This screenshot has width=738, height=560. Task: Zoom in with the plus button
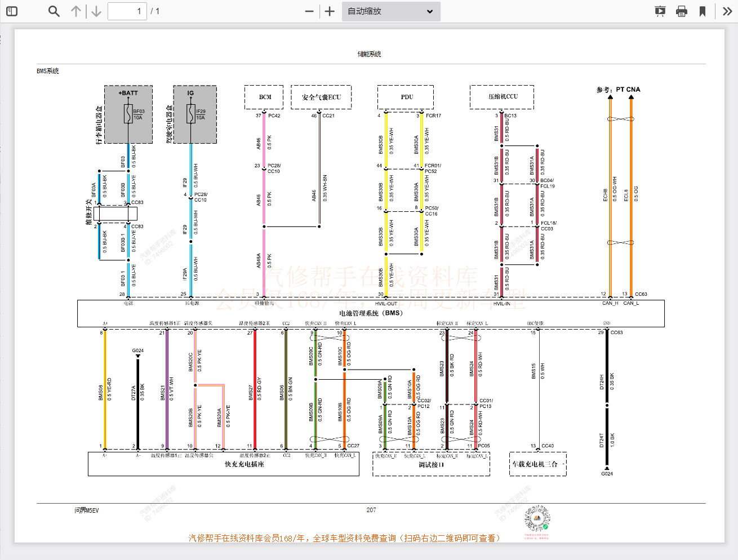click(330, 11)
